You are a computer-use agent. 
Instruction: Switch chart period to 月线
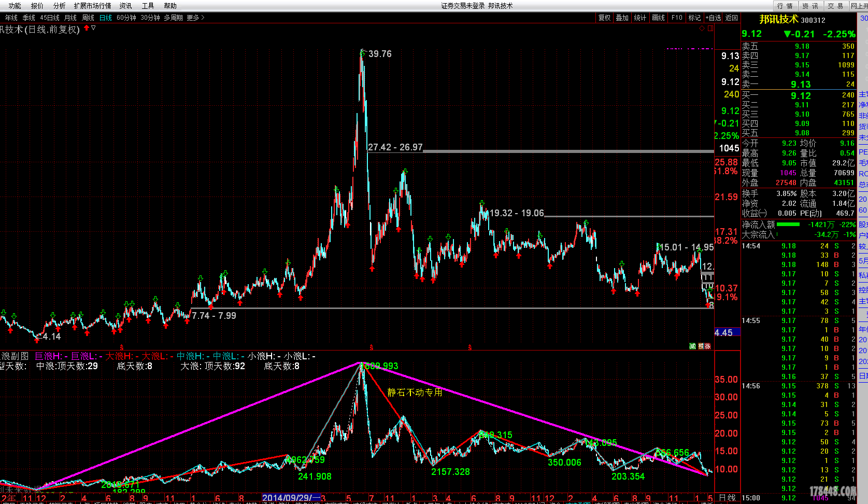pos(70,18)
